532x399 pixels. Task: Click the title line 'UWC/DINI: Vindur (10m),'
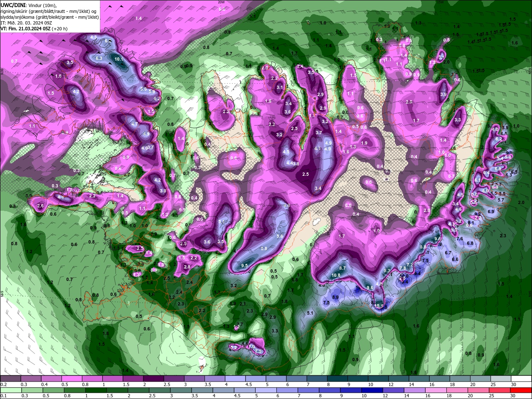[28, 5]
